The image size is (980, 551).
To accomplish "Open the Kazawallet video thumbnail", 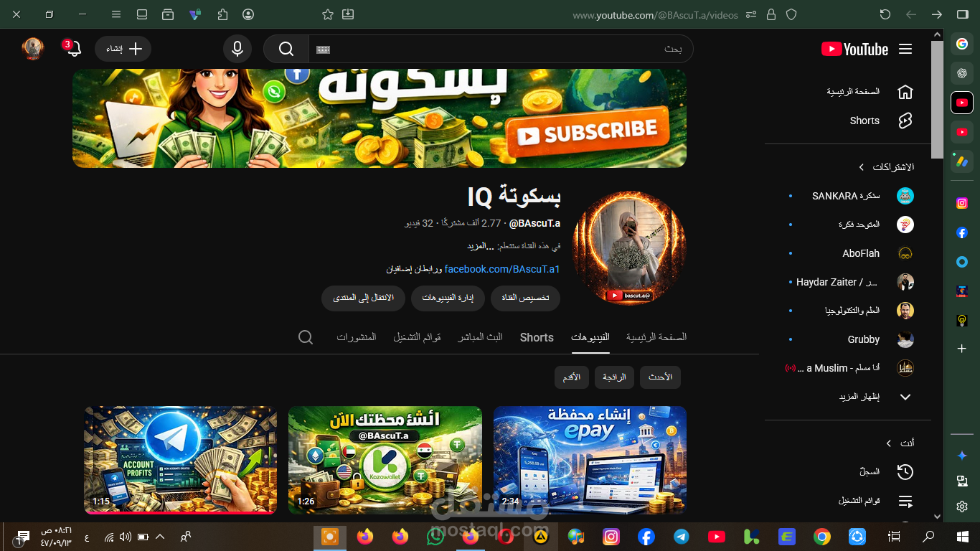I will (385, 460).
